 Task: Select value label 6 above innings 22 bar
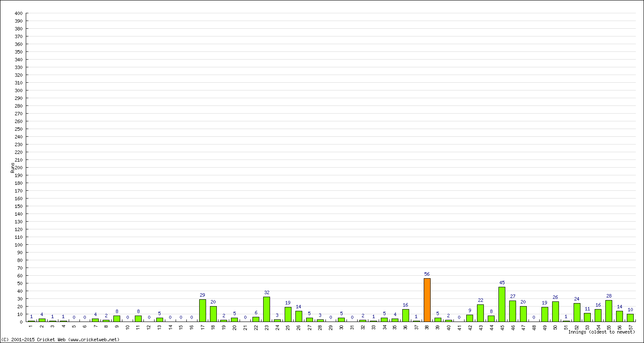click(256, 313)
